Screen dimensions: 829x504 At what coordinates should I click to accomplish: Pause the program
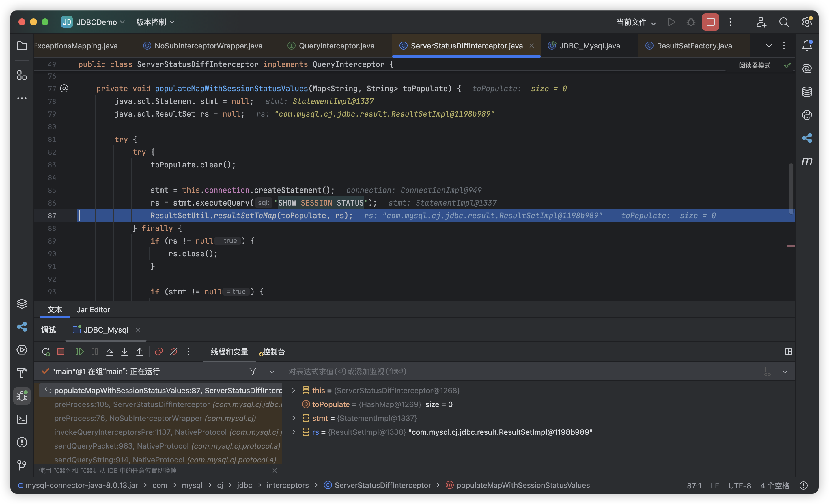(95, 352)
